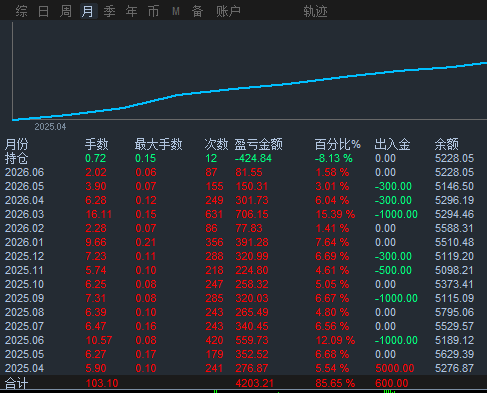Click the 轨迹 trajectory tab

pyautogui.click(x=316, y=12)
